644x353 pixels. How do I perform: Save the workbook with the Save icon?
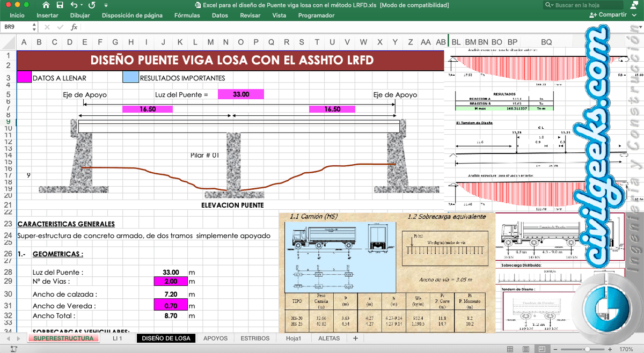coord(60,5)
